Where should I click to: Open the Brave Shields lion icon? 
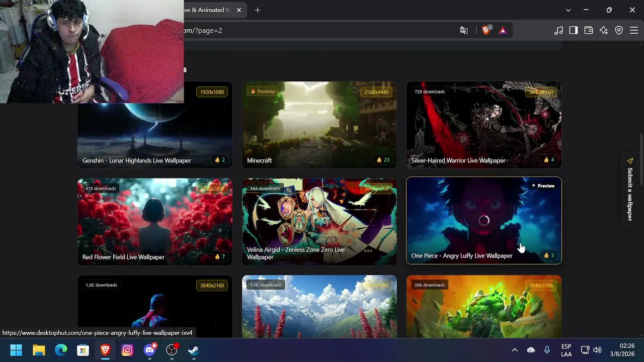(486, 30)
